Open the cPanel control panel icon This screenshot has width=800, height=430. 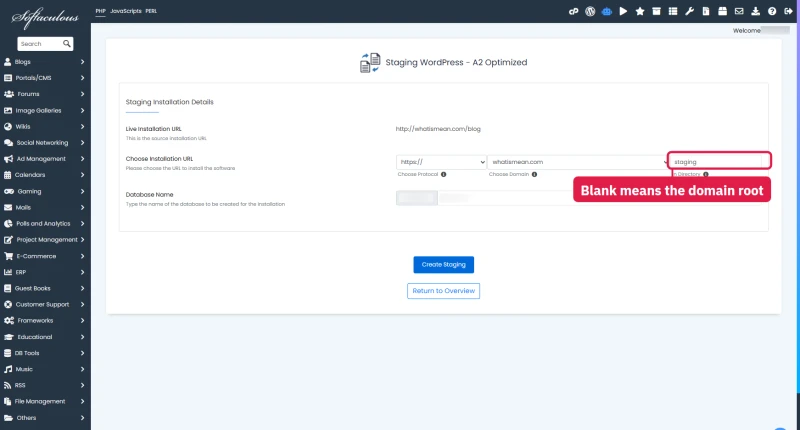click(x=573, y=11)
